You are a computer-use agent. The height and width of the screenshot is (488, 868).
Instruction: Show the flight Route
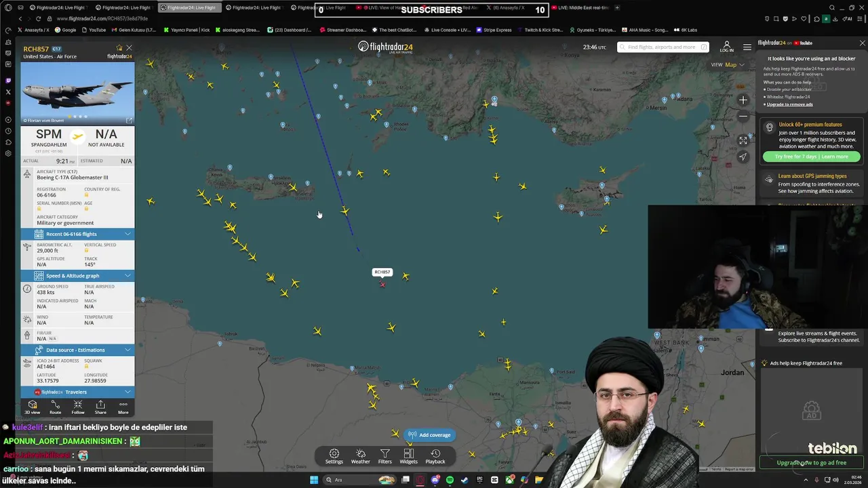[56, 407]
